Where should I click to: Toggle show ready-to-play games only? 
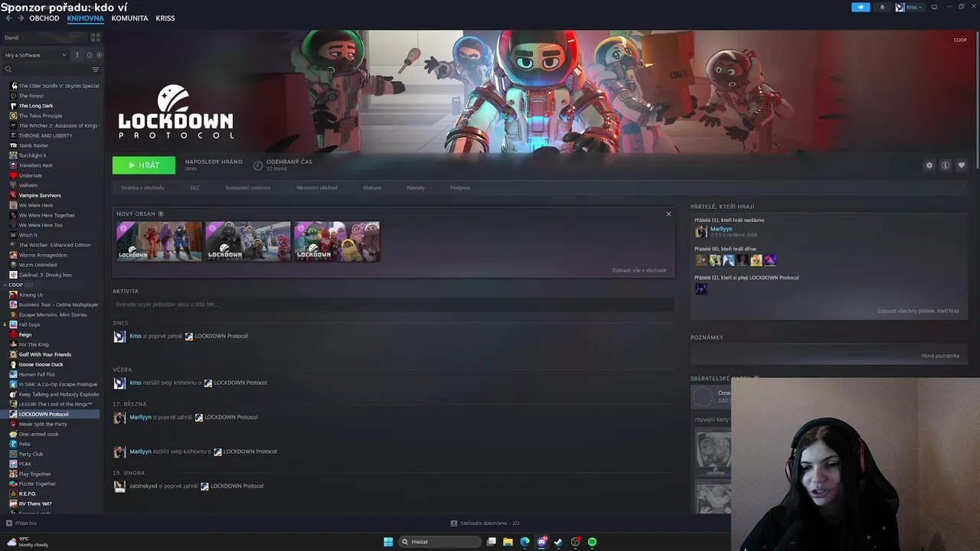coord(99,55)
